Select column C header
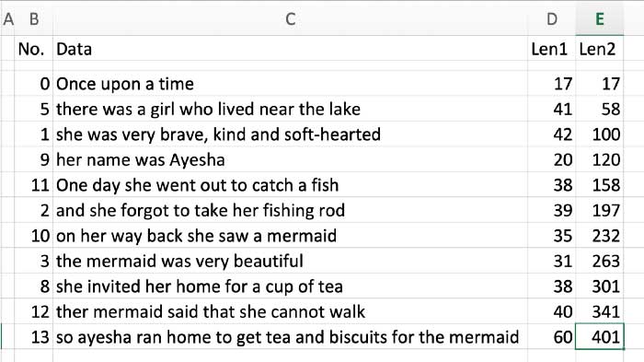This screenshot has width=644, height=362. pos(290,19)
